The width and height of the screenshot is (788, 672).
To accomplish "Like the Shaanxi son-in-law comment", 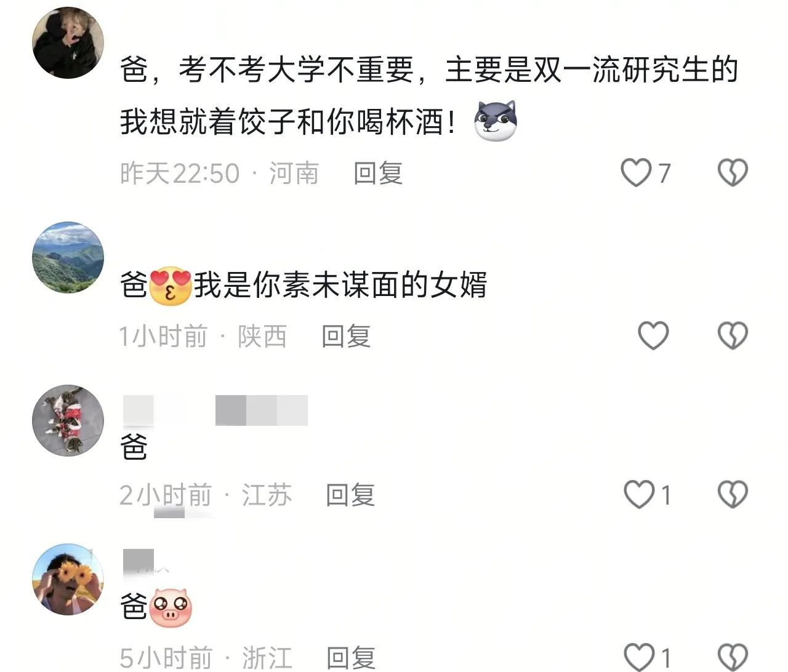I will click(x=653, y=335).
